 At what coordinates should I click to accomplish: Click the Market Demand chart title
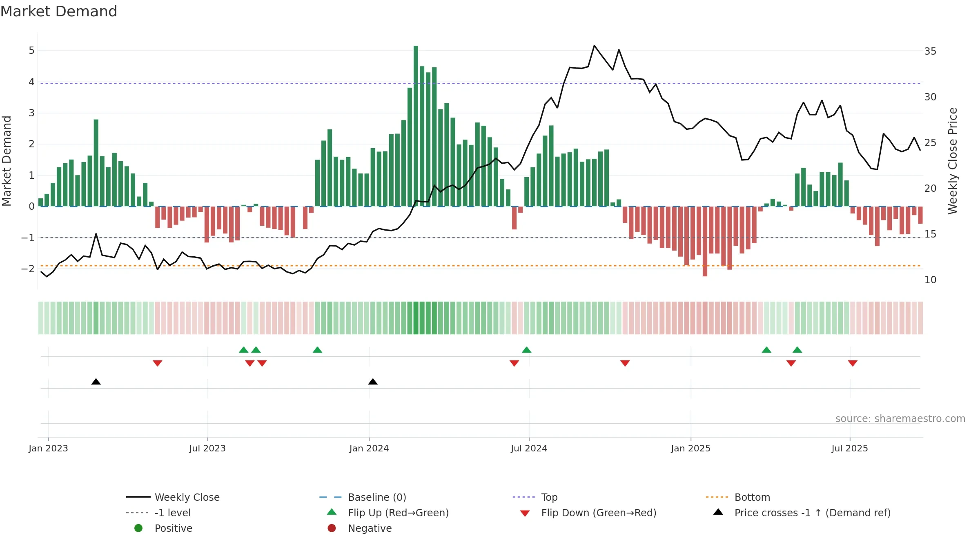[59, 11]
